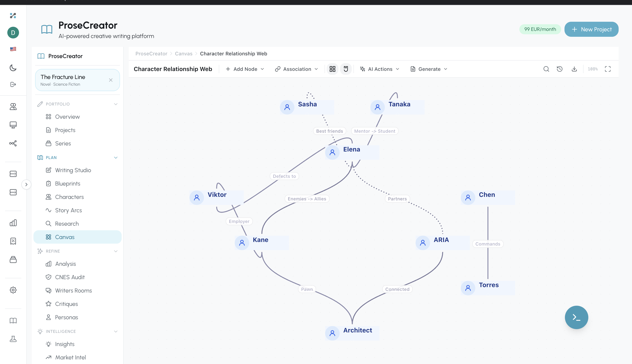
Task: Enter fullscreen mode on the canvas
Action: click(608, 69)
